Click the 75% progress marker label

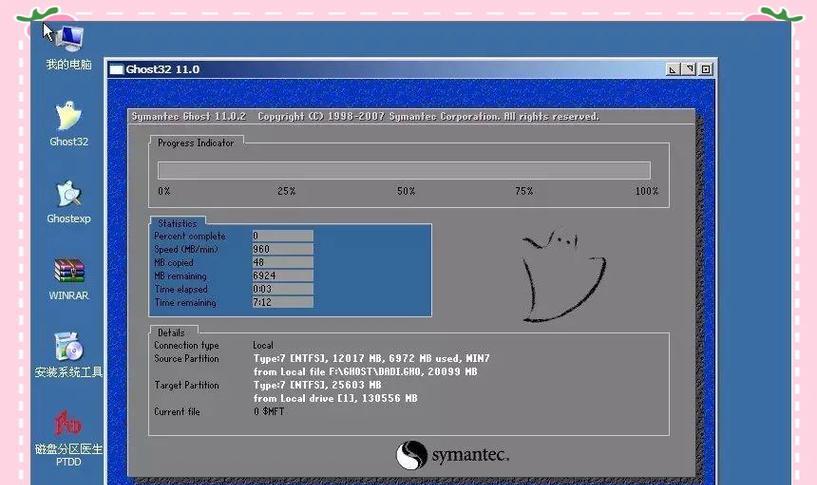click(524, 191)
